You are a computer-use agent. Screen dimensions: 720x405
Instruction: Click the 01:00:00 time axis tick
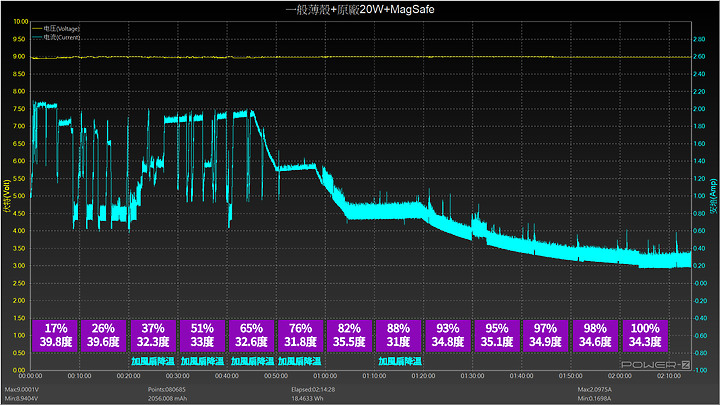pyautogui.click(x=325, y=376)
